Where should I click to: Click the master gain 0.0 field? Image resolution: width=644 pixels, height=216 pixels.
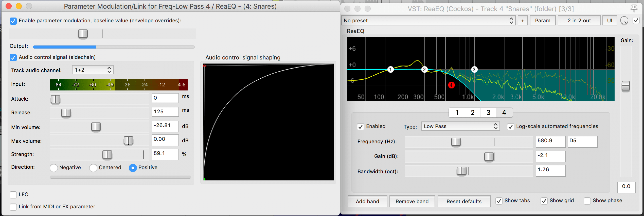click(626, 187)
